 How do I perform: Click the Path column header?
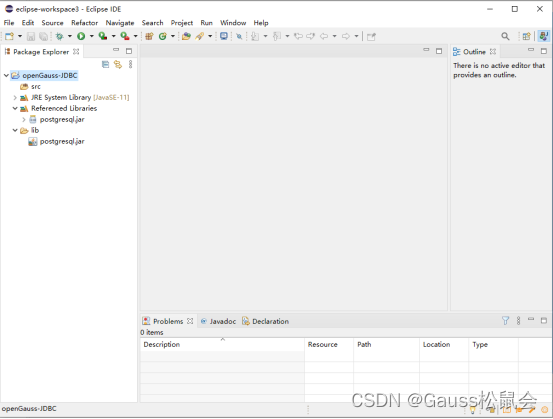point(387,344)
